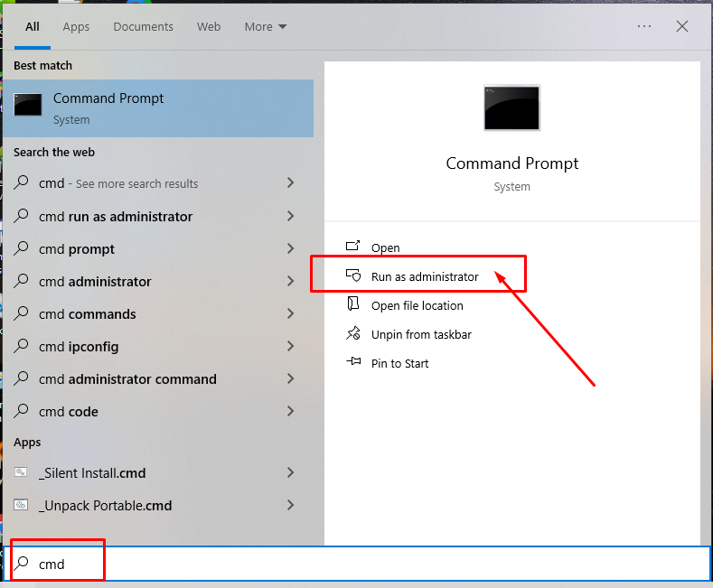
Task: Select the Command Prompt best match result
Action: pos(158,107)
